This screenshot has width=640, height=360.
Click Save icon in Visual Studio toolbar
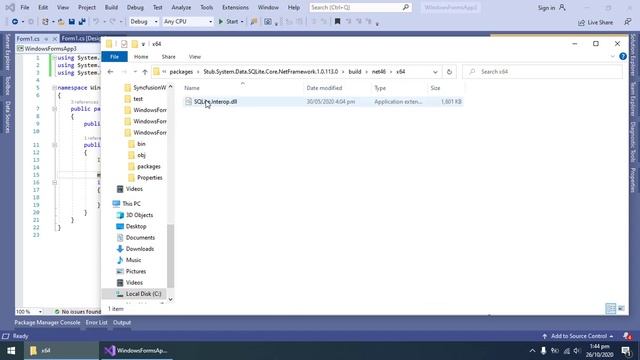[x=71, y=22]
